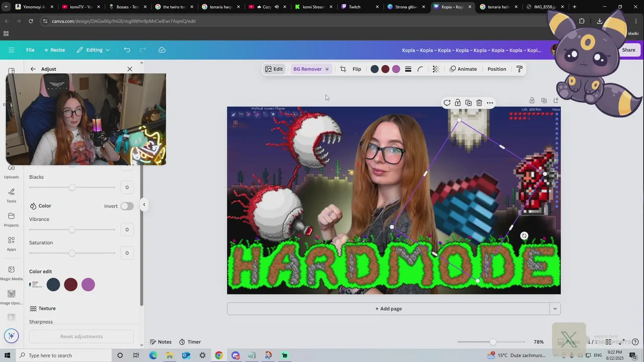
Task: Expand the Editing mode dropdown
Action: click(93, 50)
